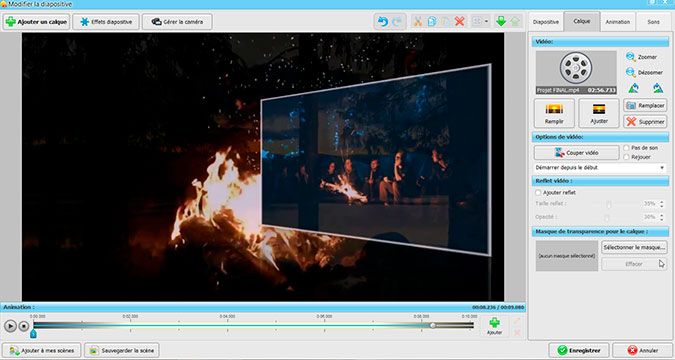675x360 pixels.
Task: Select keyframe marker 1 on timeline
Action: coord(33,334)
